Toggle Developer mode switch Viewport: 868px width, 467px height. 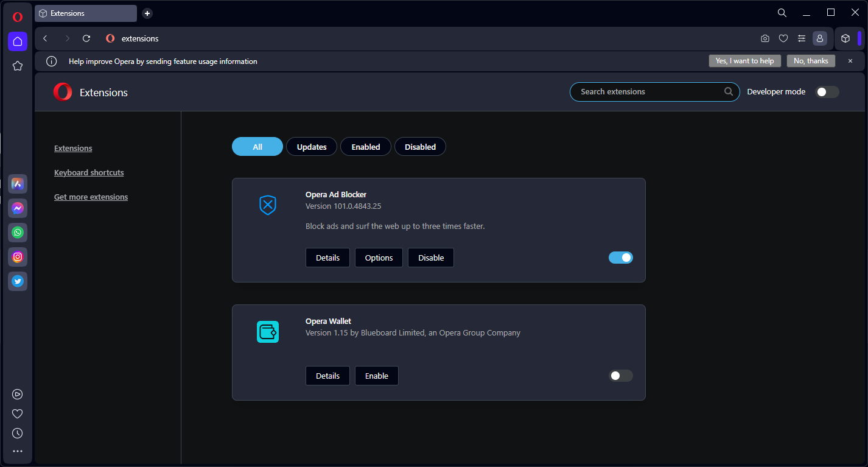coord(827,92)
